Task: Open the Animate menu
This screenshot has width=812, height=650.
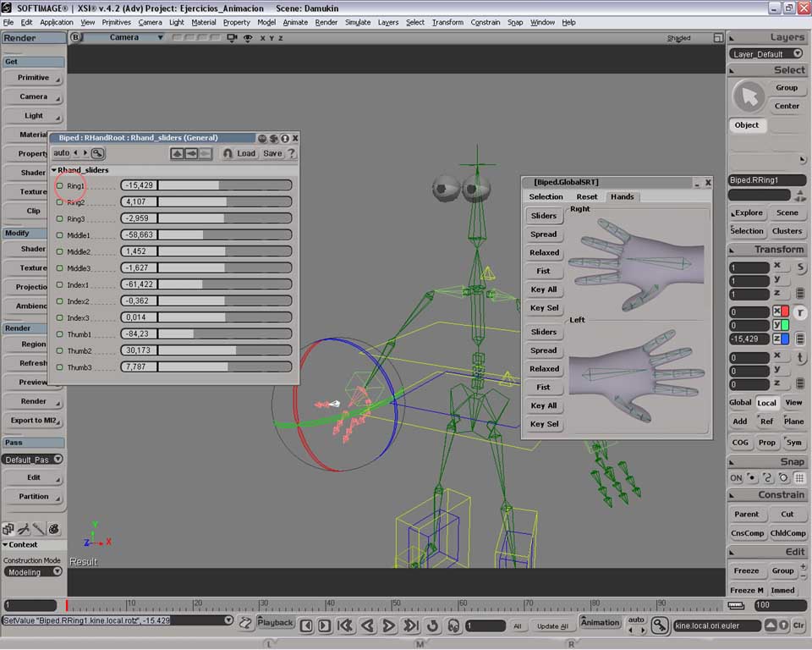Action: coord(295,22)
